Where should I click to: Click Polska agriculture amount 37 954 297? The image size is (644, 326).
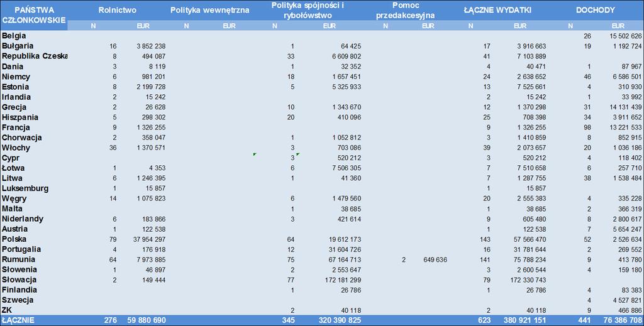(149, 239)
